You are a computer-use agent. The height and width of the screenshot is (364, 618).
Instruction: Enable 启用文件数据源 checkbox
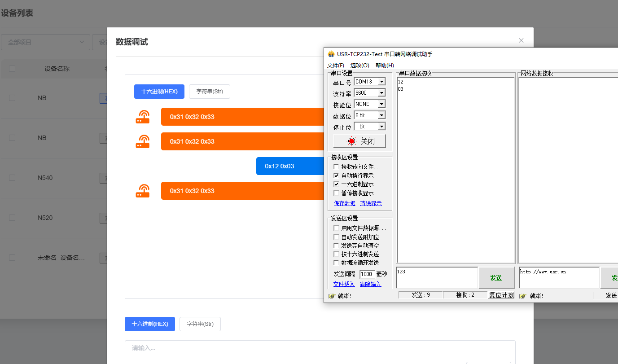coord(336,228)
